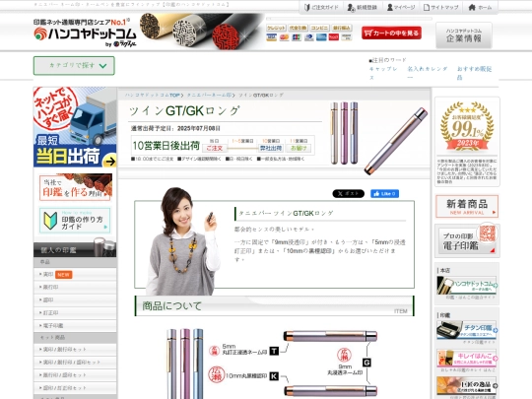Click the 5mm 丸訂正 seal sample icon

click(x=214, y=350)
